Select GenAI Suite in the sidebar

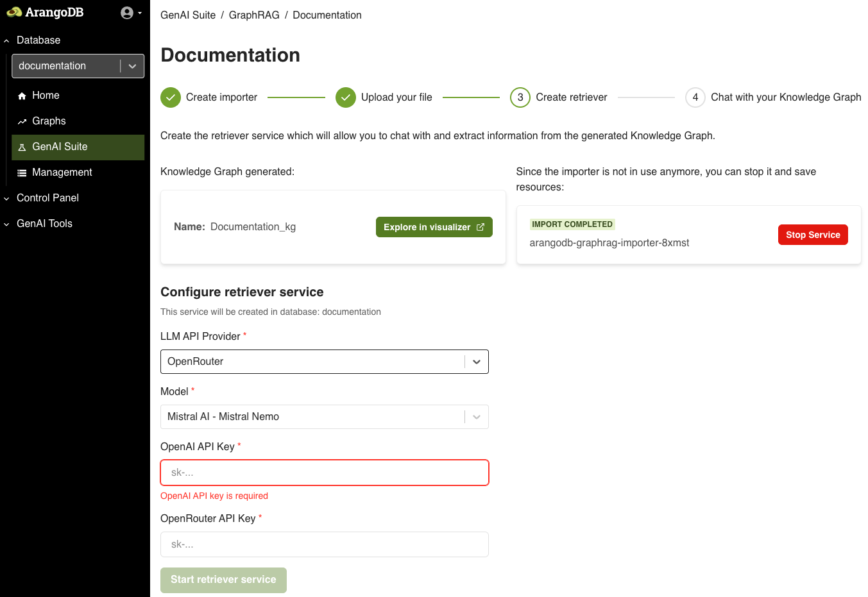click(78, 147)
